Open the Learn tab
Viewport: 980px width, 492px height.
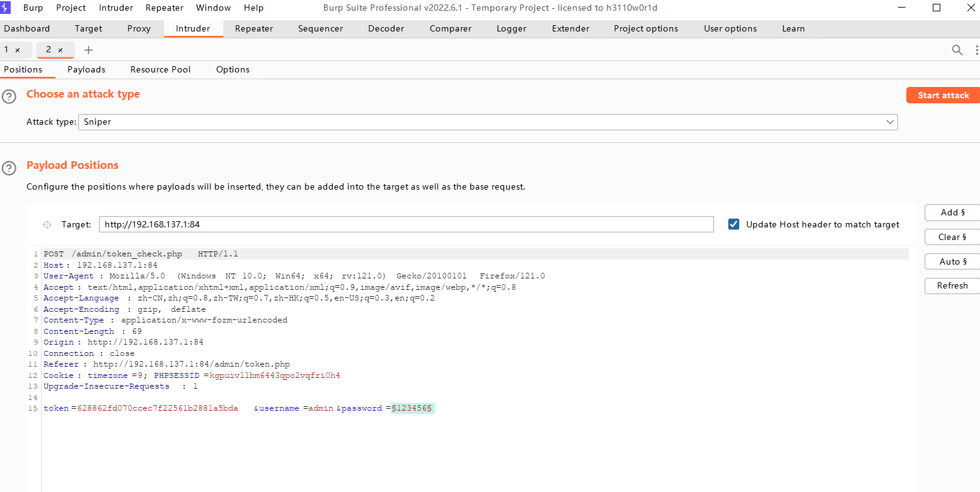(x=793, y=28)
